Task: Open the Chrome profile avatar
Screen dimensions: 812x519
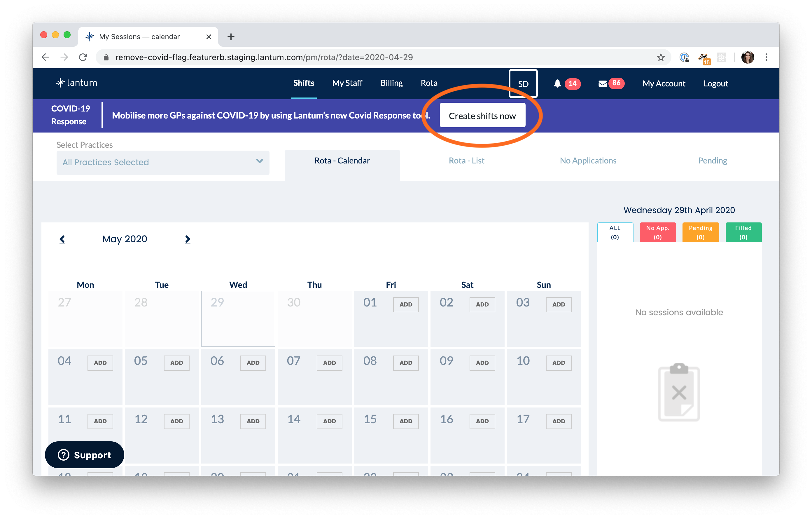Action: coord(748,57)
